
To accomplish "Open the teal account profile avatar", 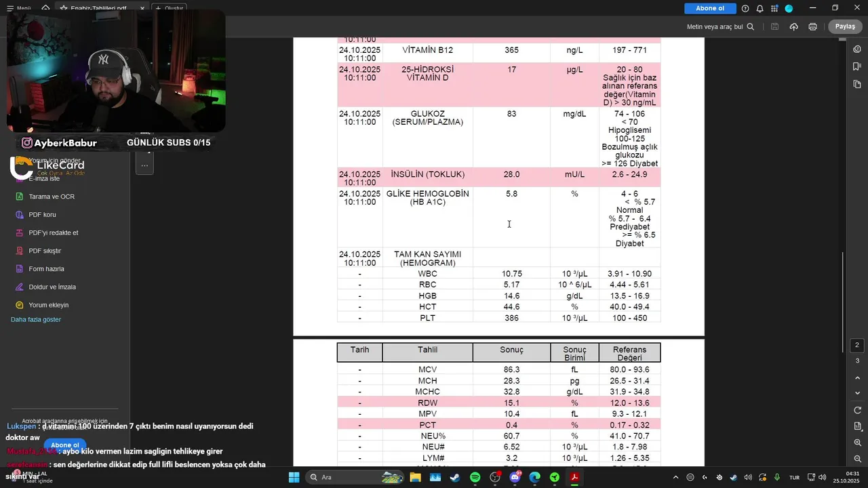I will point(789,8).
